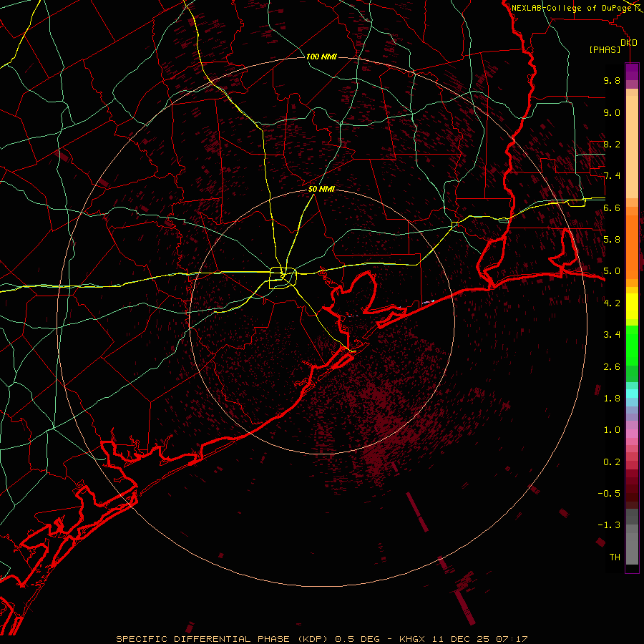
Task: Click the purple swatch atop the color bar
Action: (x=632, y=72)
